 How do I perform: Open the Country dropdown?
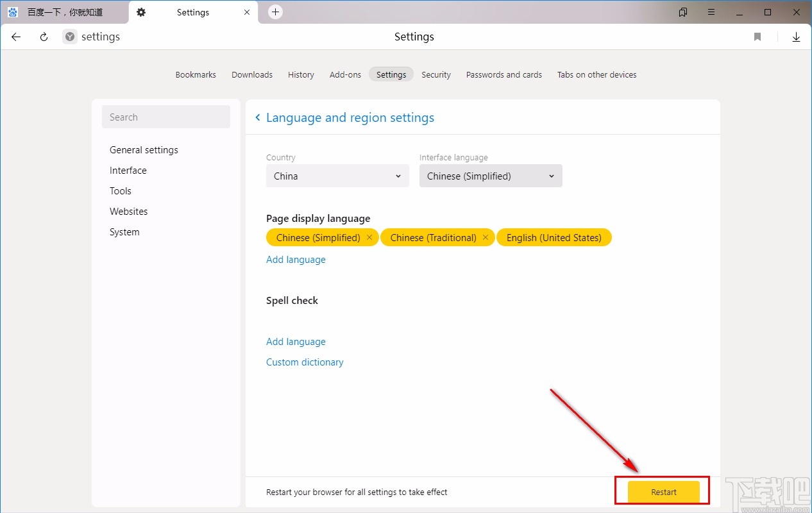coord(337,176)
